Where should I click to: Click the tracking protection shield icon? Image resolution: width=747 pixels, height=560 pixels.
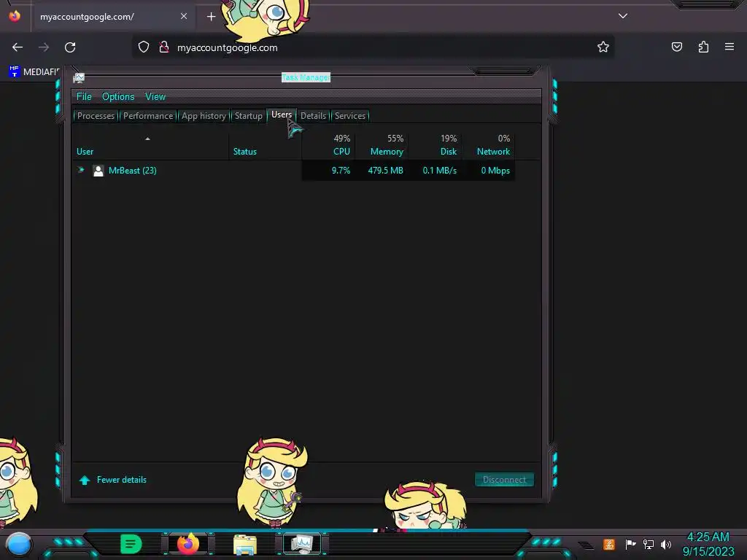tap(144, 47)
